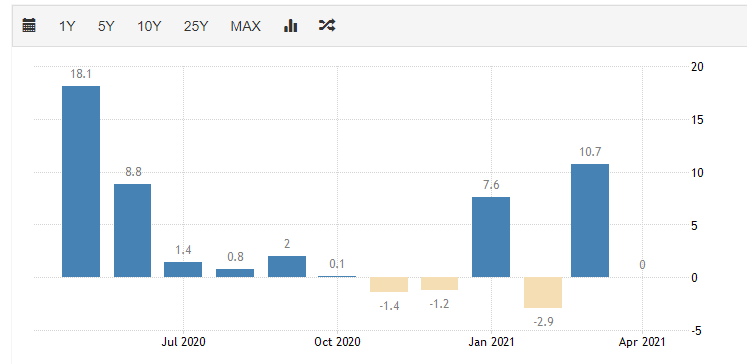The height and width of the screenshot is (364, 747).
Task: Click the 0.8 value bar
Action: (x=235, y=273)
